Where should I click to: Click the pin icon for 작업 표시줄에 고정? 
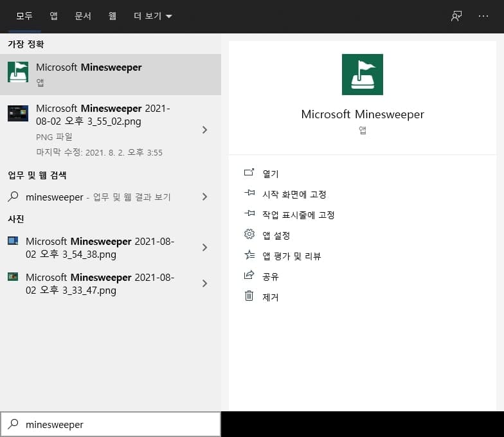[249, 214]
